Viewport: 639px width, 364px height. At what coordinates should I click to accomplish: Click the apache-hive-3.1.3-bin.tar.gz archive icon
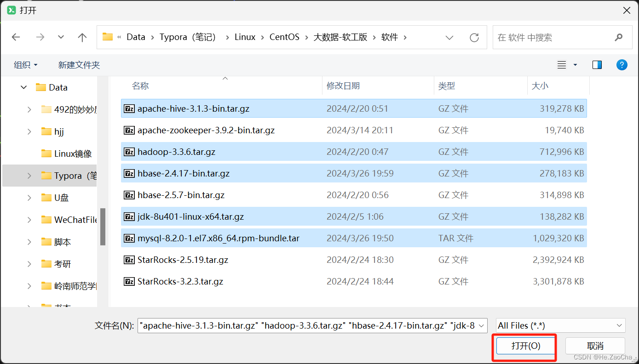(x=129, y=109)
